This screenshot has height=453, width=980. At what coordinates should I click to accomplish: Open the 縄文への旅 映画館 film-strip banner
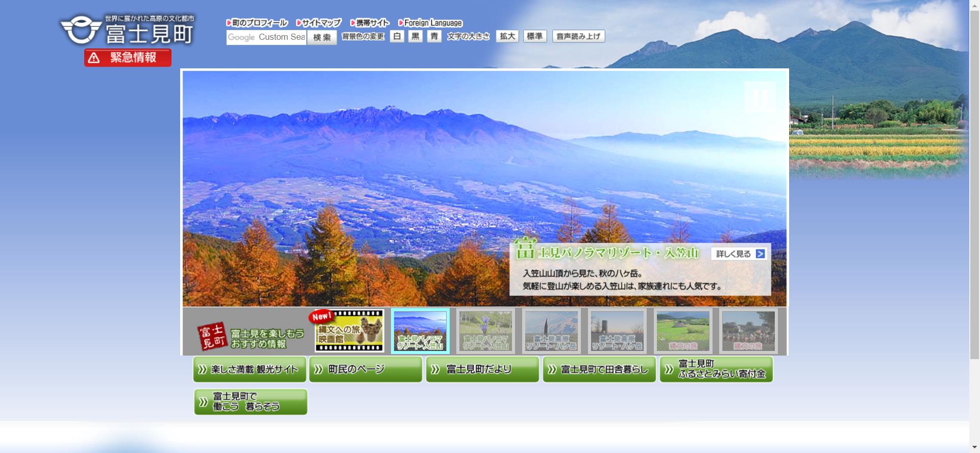(x=349, y=331)
